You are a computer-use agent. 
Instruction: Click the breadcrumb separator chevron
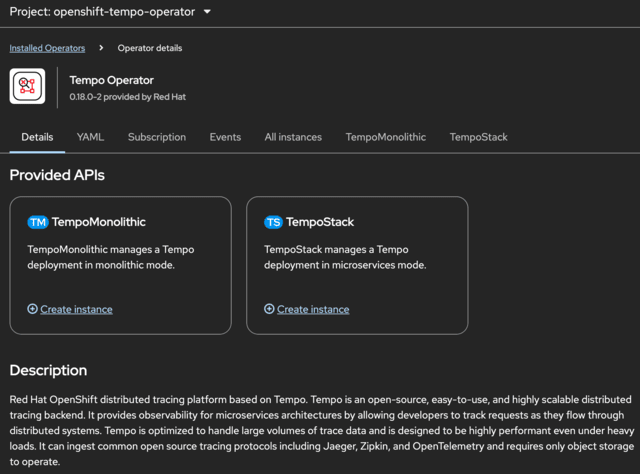coord(101,48)
